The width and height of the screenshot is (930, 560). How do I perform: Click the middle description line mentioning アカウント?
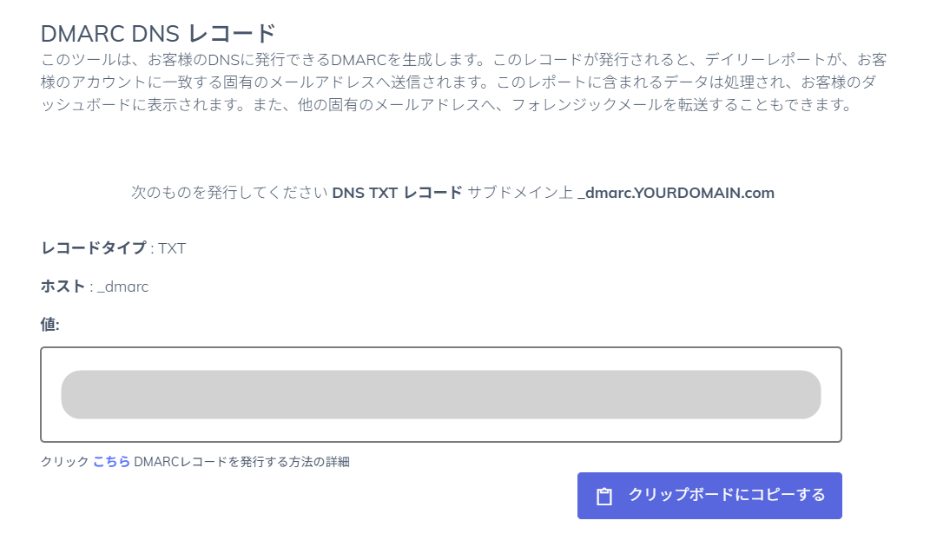[458, 82]
